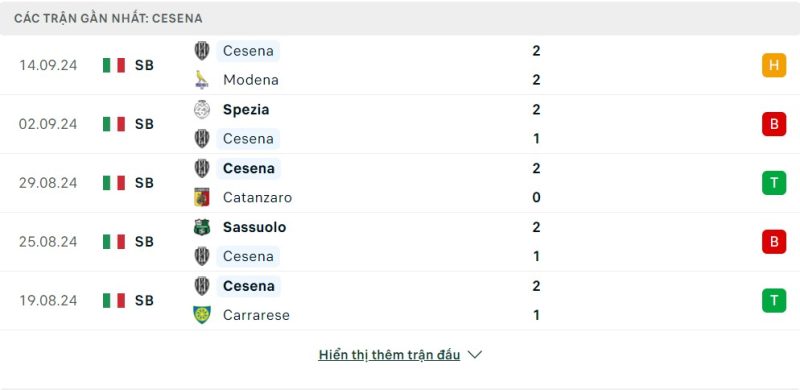Click red B loss badge for Sassuolo match
This screenshot has width=800, height=390.
(774, 241)
